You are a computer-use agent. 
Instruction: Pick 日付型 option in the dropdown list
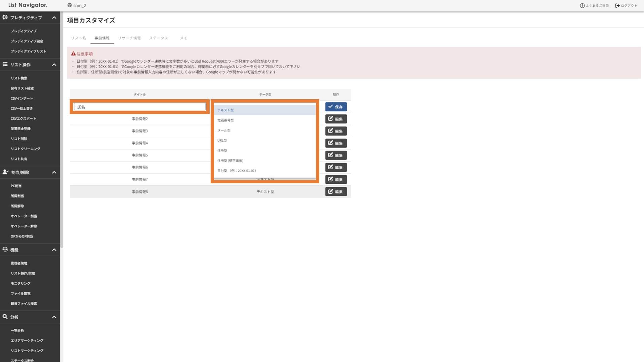[x=237, y=171]
